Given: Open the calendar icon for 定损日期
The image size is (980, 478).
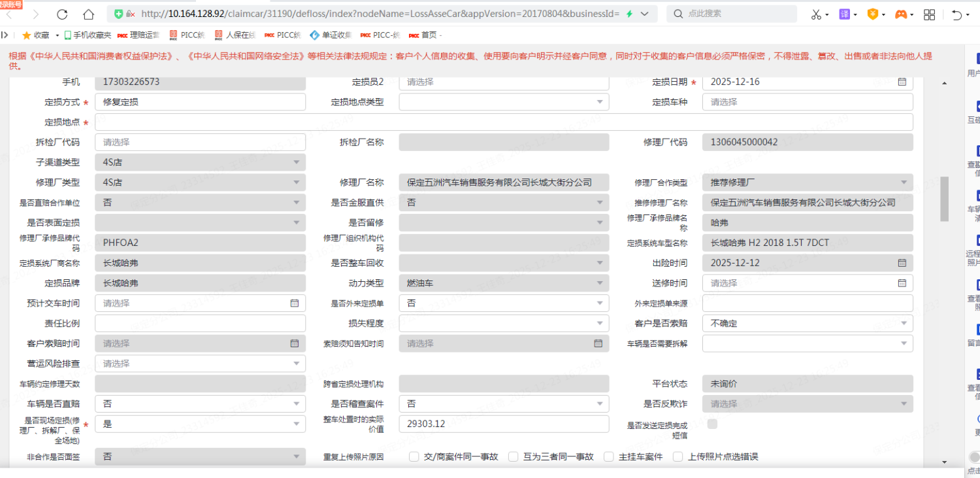Looking at the screenshot, I should (x=902, y=82).
